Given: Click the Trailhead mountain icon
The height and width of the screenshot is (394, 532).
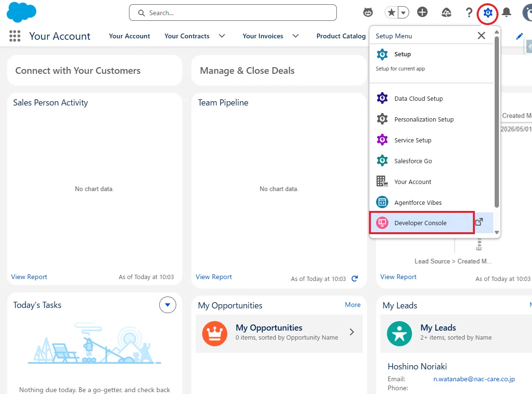Looking at the screenshot, I should click(446, 13).
